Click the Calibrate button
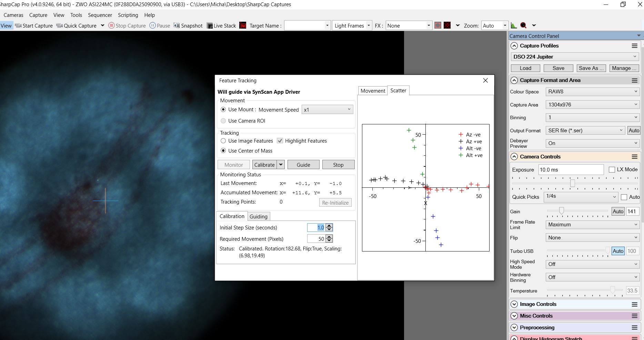This screenshot has height=340, width=644. click(264, 165)
